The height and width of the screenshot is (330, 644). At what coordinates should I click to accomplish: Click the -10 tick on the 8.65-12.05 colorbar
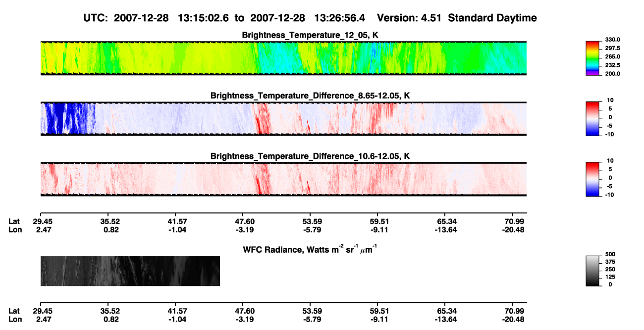[609, 134]
